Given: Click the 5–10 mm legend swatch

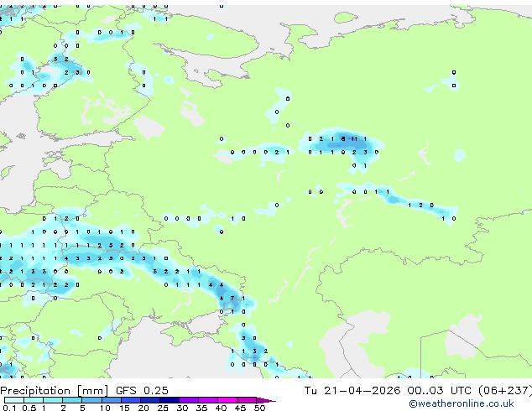Looking at the screenshot, I should (x=91, y=400).
